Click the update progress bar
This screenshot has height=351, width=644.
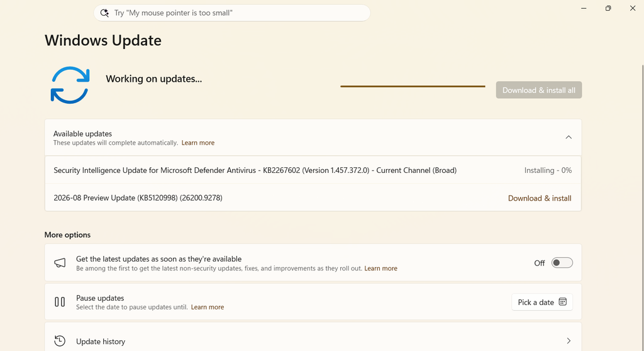click(413, 86)
